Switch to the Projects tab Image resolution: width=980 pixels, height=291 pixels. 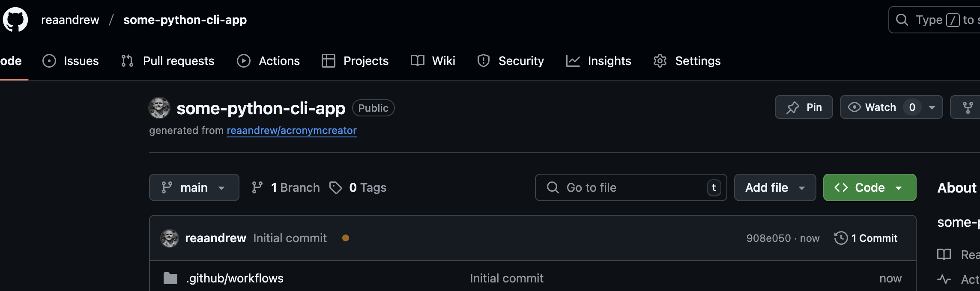(355, 61)
